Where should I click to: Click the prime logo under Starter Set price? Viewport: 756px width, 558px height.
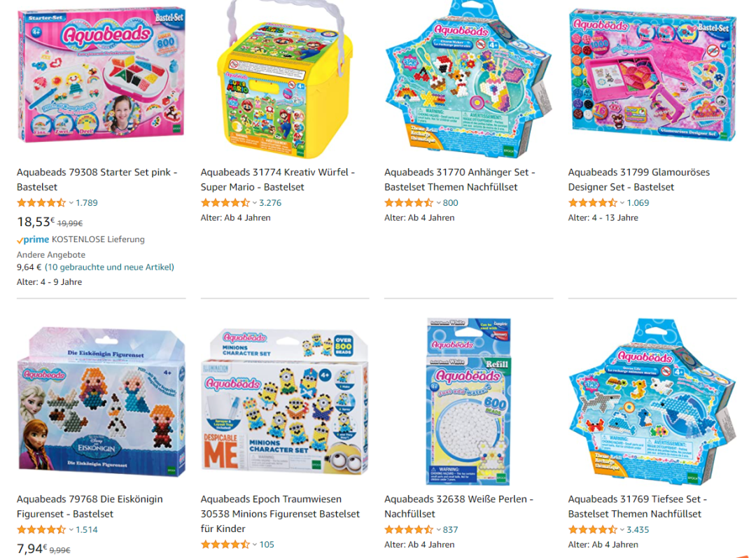(34, 239)
